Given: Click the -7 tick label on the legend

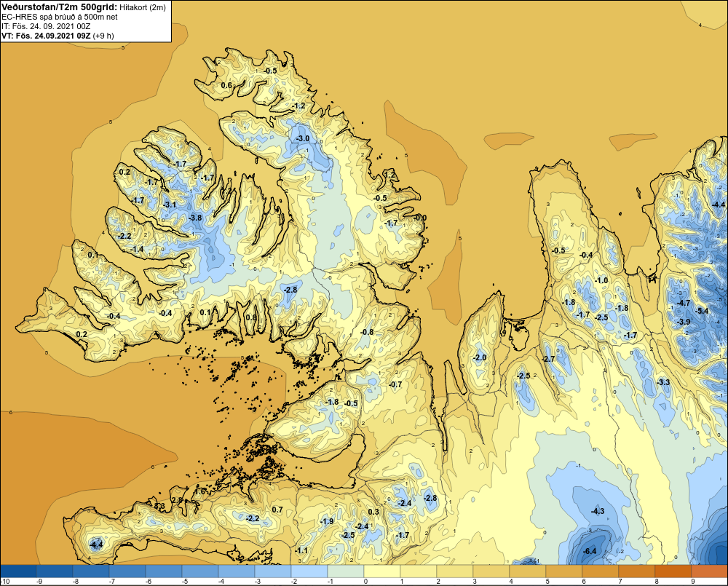Looking at the screenshot, I should 112,582.
